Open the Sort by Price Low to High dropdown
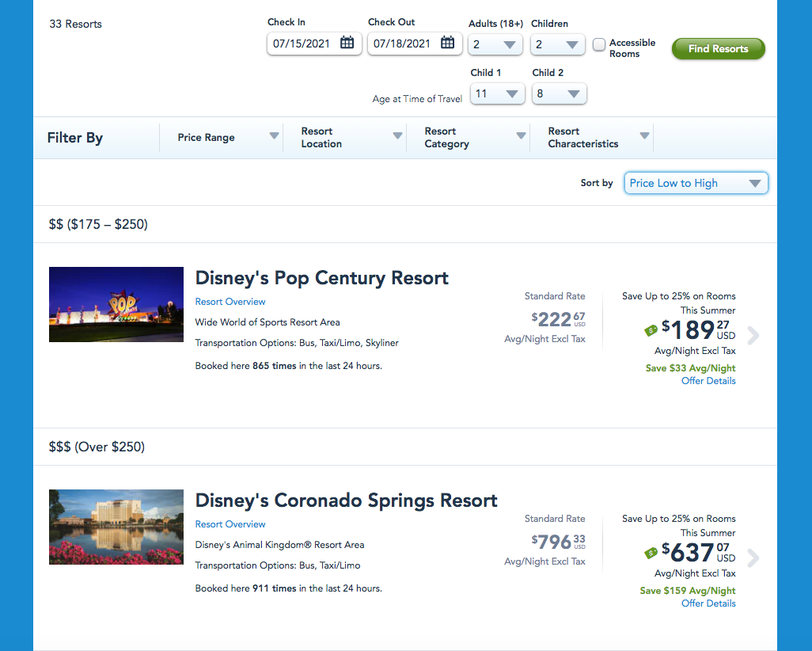The width and height of the screenshot is (812, 651). click(x=696, y=183)
